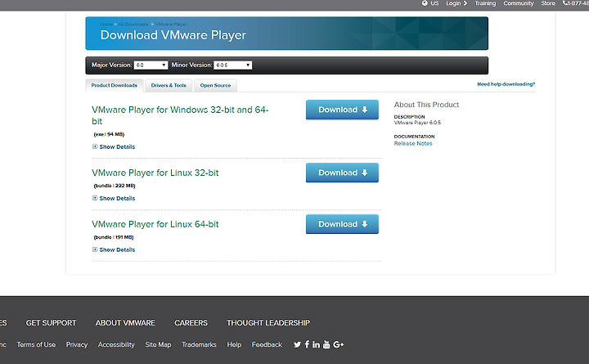Click the globe US region icon
This screenshot has width=589, height=364.
425,3
